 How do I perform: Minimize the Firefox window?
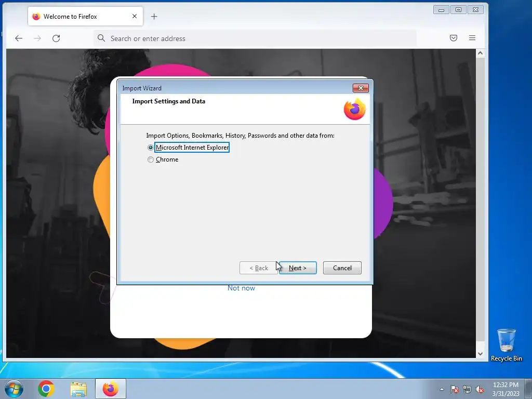pyautogui.click(x=441, y=10)
